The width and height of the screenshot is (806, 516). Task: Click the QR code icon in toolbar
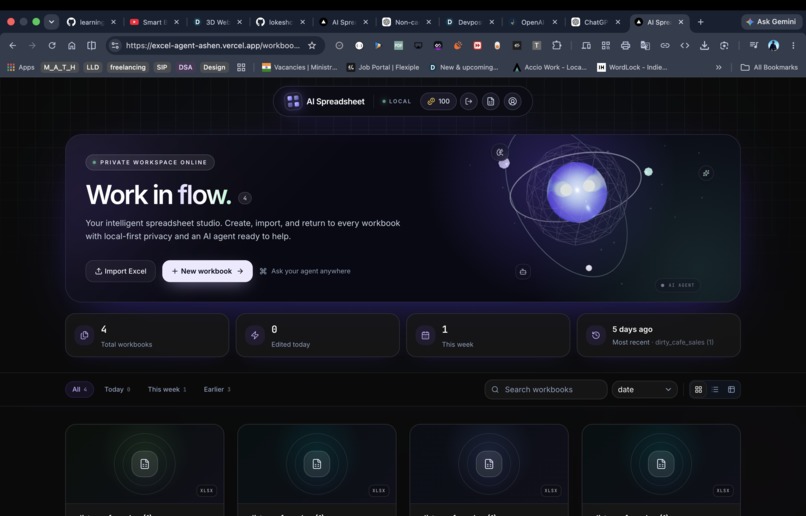pos(606,45)
